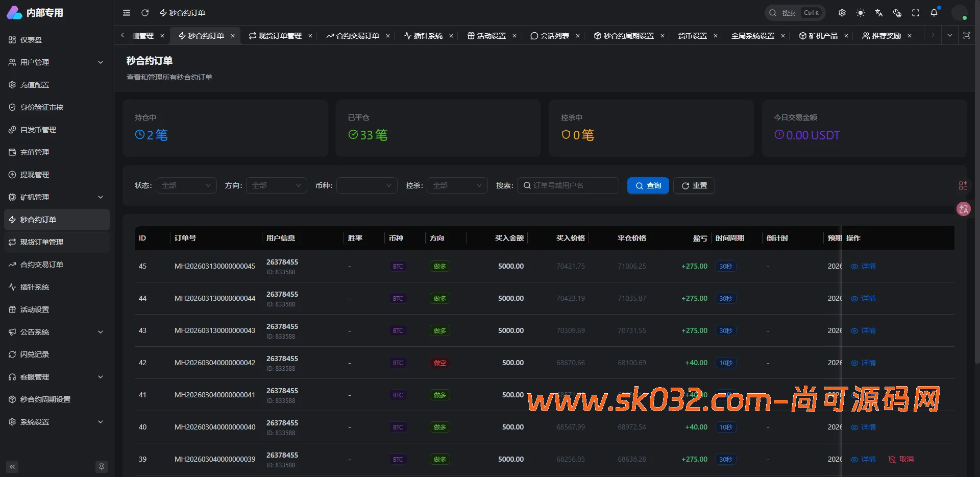Switch to the 货币设置 tab
Viewport: 980px width, 477px height.
coord(694,36)
